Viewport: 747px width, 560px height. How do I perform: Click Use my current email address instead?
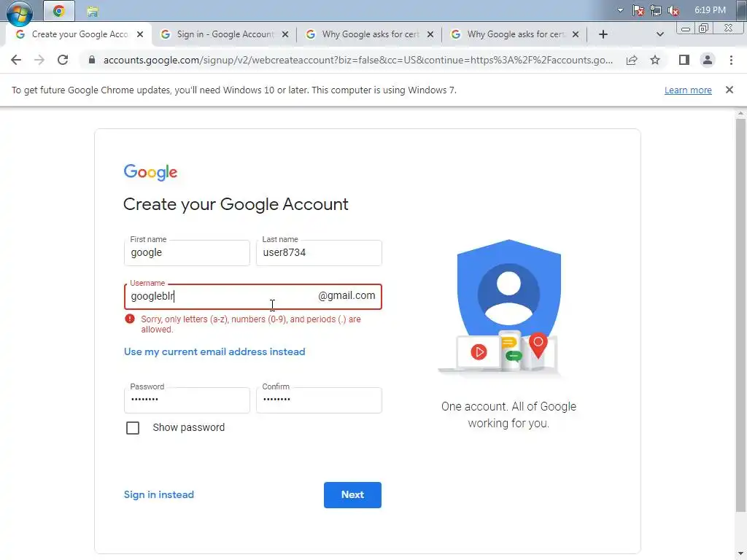coord(214,352)
